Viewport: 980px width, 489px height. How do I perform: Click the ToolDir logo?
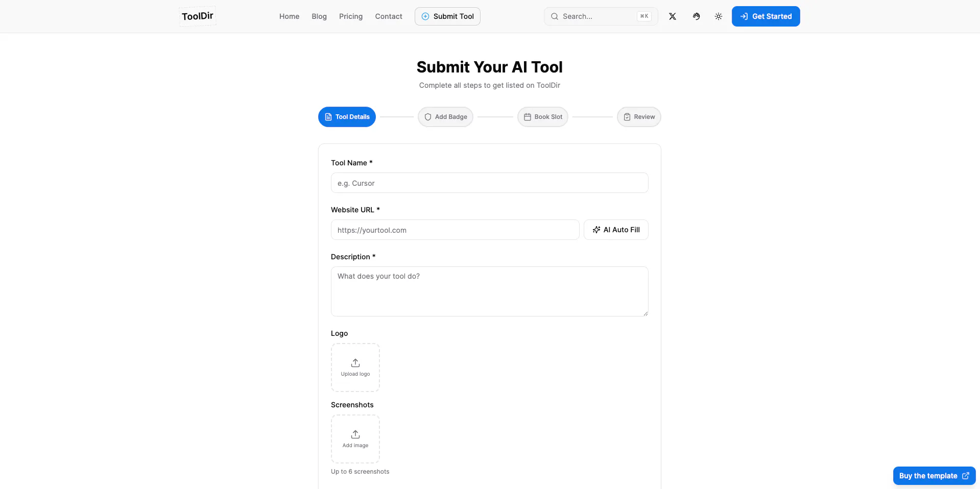pos(198,16)
